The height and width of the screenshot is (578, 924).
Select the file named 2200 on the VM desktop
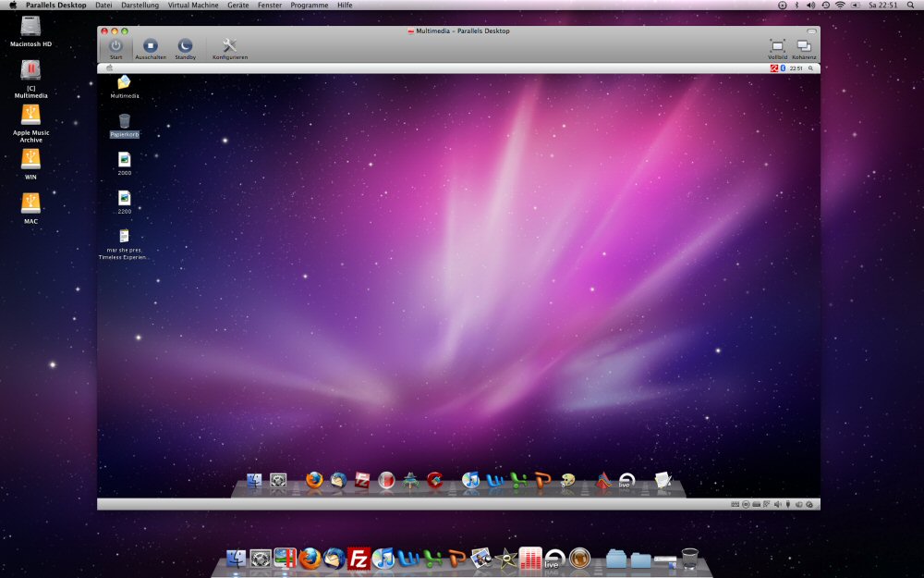[x=124, y=198]
